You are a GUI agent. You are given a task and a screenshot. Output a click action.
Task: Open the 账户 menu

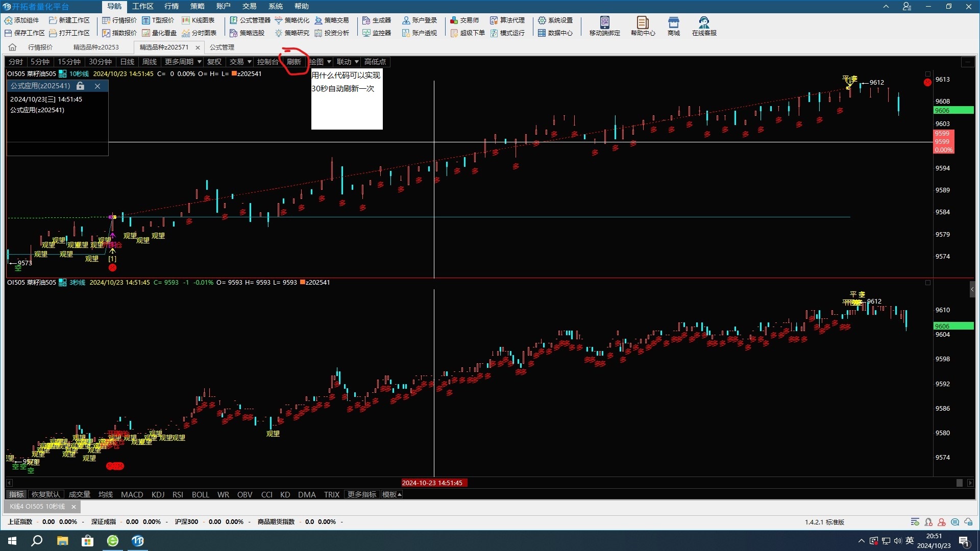pyautogui.click(x=224, y=6)
